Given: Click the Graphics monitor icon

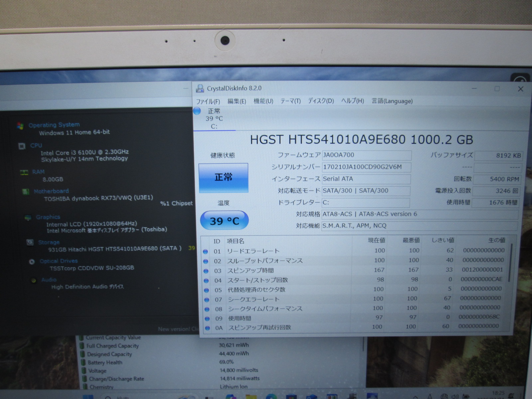Looking at the screenshot, I should point(28,217).
